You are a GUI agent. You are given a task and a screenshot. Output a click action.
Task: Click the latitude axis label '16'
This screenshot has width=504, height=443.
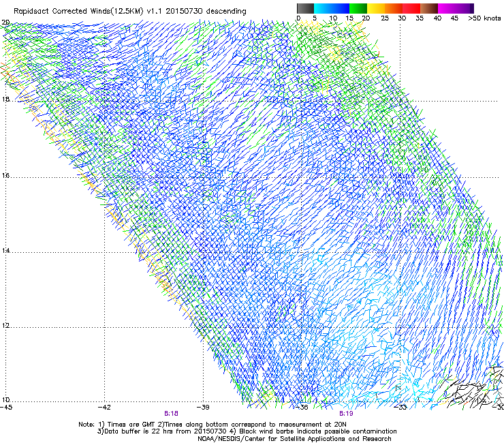[5, 175]
